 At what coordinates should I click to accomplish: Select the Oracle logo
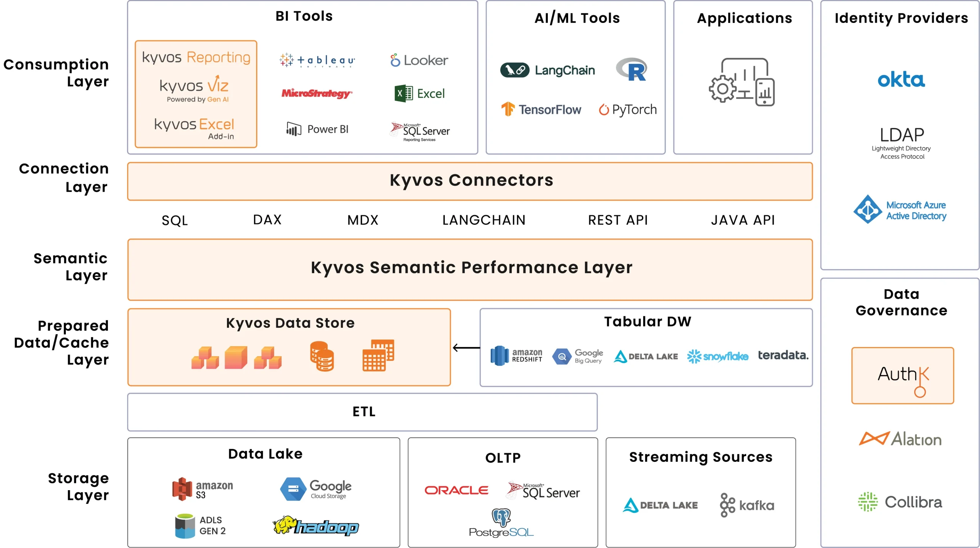456,490
